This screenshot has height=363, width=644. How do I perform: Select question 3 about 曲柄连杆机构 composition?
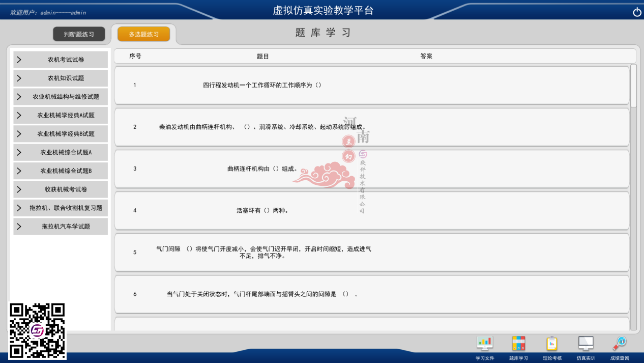tap(371, 169)
